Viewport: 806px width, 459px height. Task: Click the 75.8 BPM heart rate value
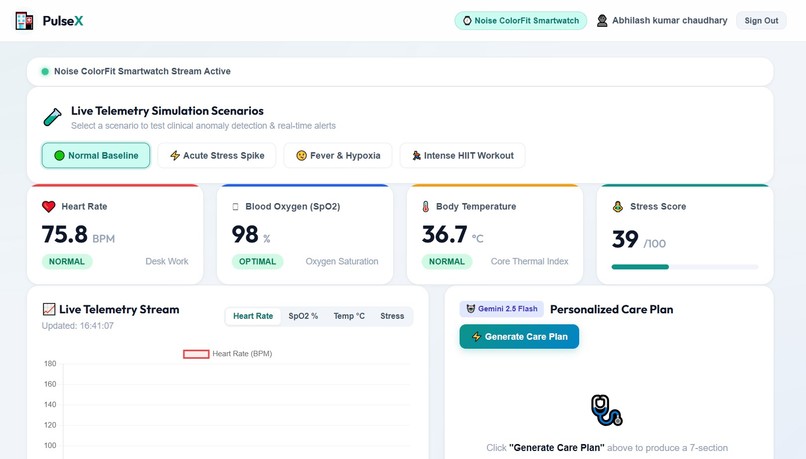pyautogui.click(x=78, y=234)
